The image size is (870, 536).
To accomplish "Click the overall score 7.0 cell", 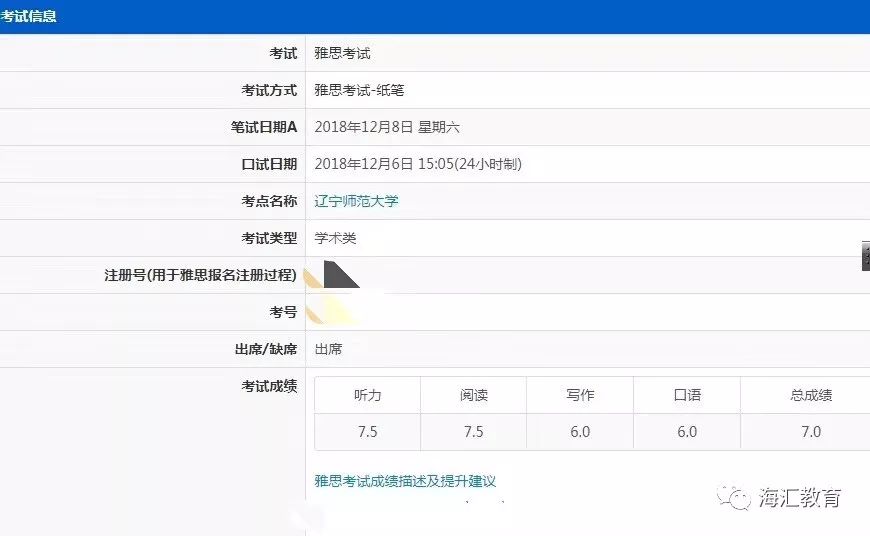I will pos(810,432).
